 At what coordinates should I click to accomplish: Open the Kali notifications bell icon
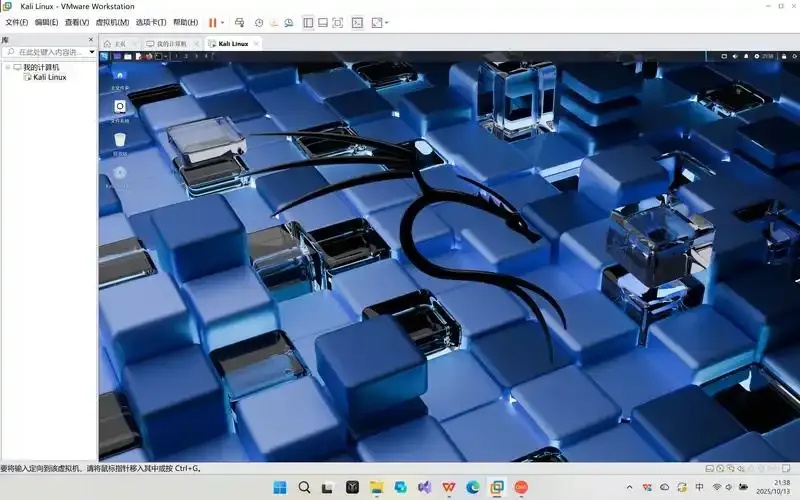[x=746, y=56]
